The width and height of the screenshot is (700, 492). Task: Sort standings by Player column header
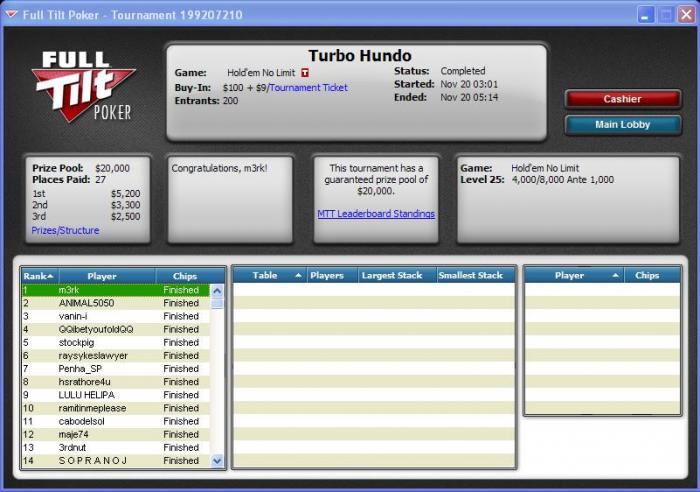(x=107, y=276)
